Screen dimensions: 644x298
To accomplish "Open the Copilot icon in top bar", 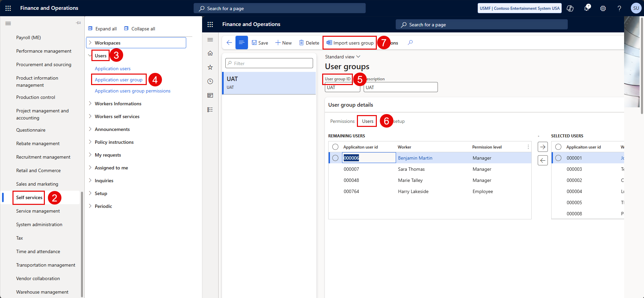I will click(570, 8).
